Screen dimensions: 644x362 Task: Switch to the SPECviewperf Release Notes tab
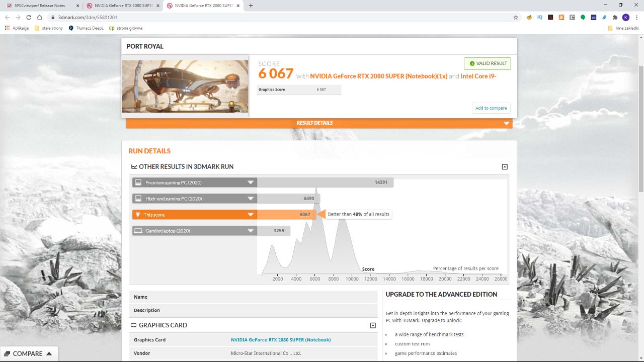pos(43,6)
